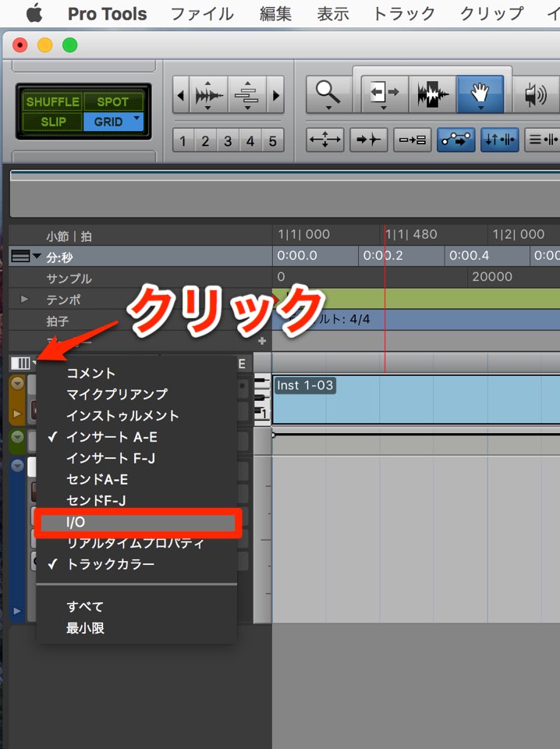Image resolution: width=560 pixels, height=749 pixels.
Task: Enable センドF-J view option
Action: [136, 500]
